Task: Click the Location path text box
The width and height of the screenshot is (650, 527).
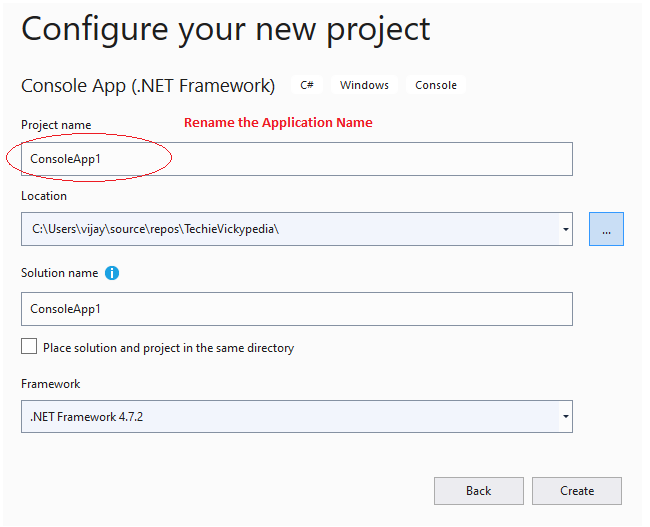Action: tap(289, 229)
